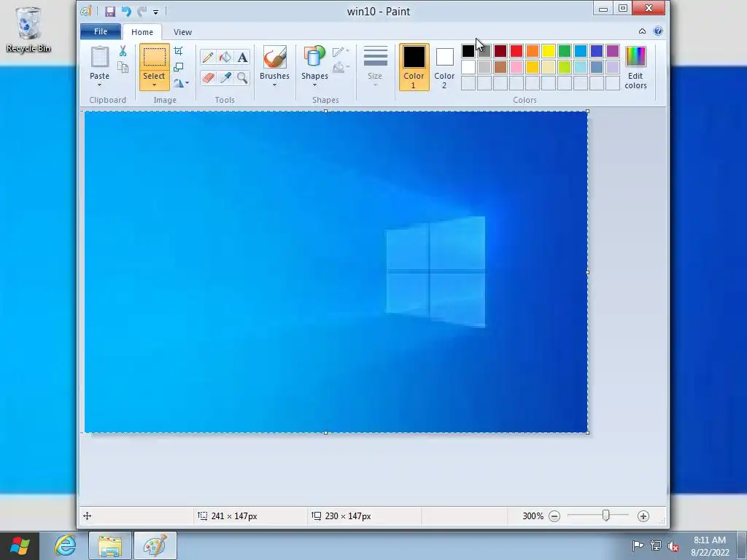Pick the yellow color swatch
The image size is (747, 560).
(x=549, y=51)
